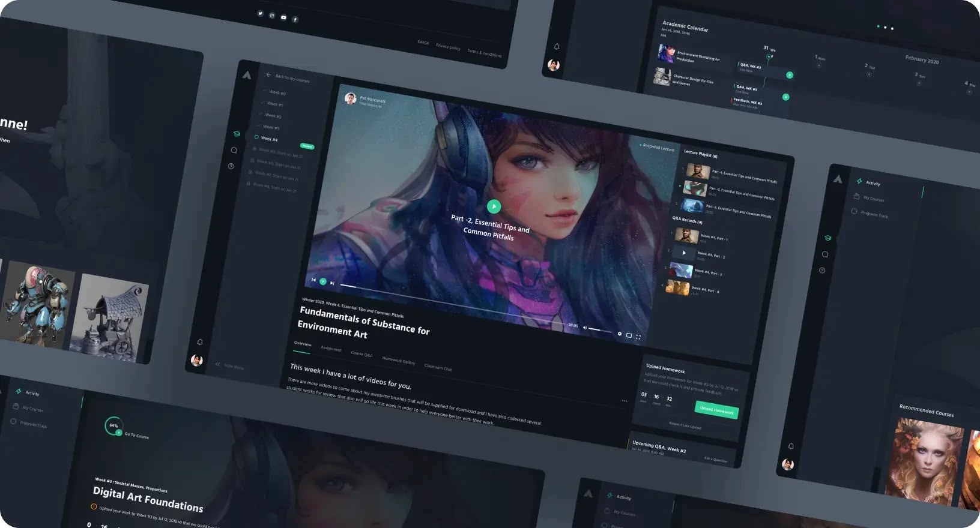Image resolution: width=980 pixels, height=528 pixels.
Task: Open the three-dot menu beside the overview text
Action: [625, 401]
